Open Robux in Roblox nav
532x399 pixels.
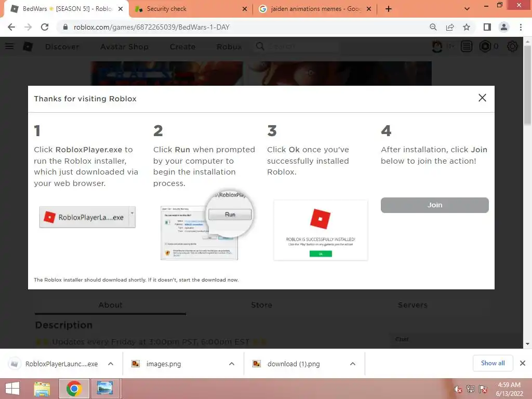point(229,46)
